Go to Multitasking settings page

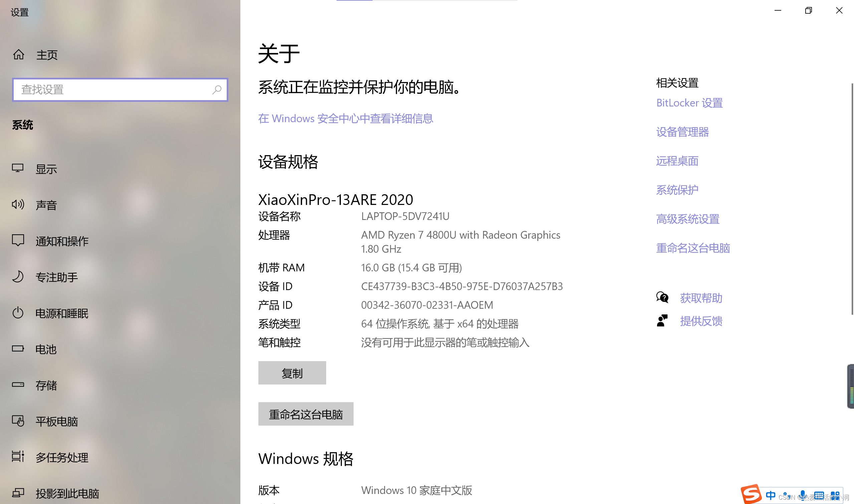62,458
